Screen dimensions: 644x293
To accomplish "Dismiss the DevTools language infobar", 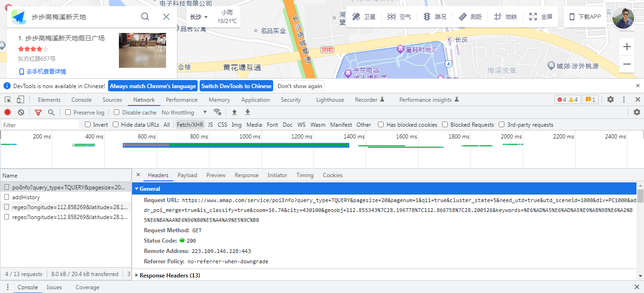I will (x=638, y=86).
